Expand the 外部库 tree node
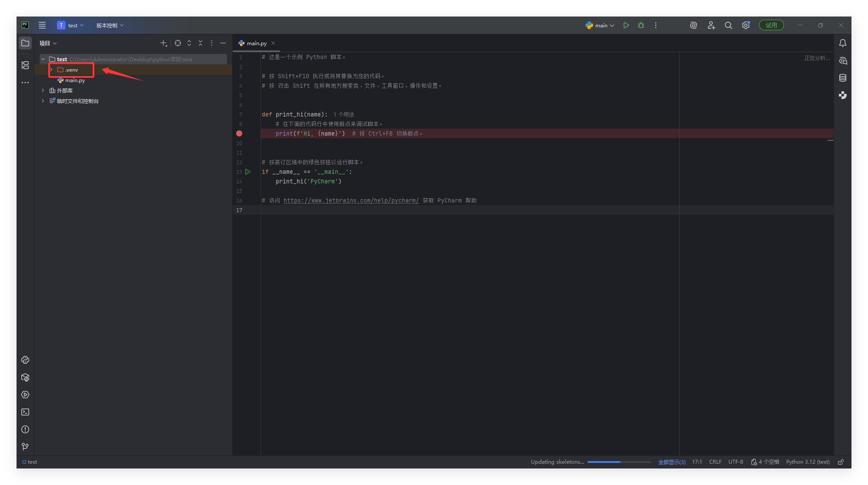 pos(43,90)
